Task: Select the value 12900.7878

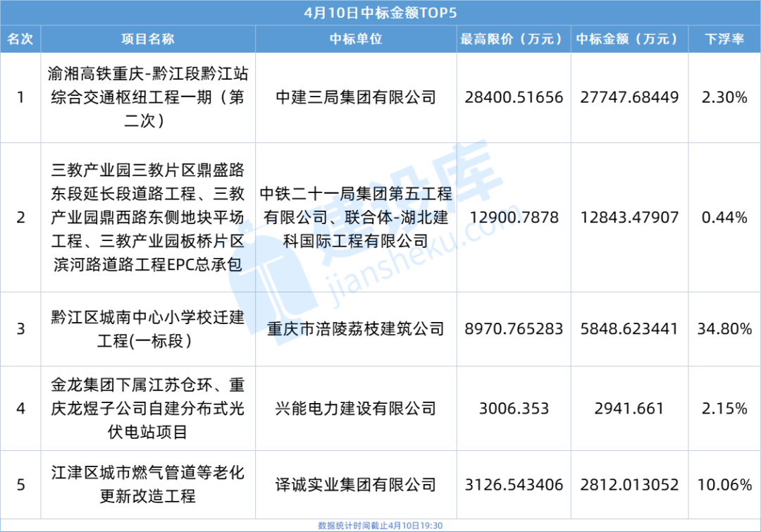Action: point(514,218)
